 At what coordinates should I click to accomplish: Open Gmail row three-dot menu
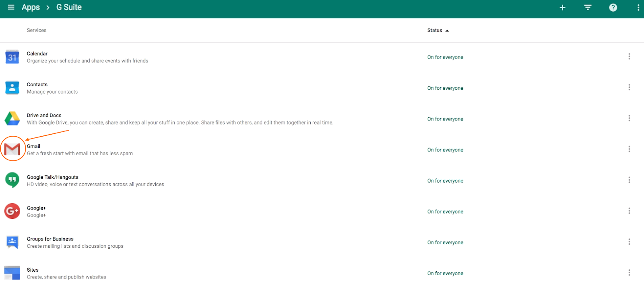click(629, 149)
